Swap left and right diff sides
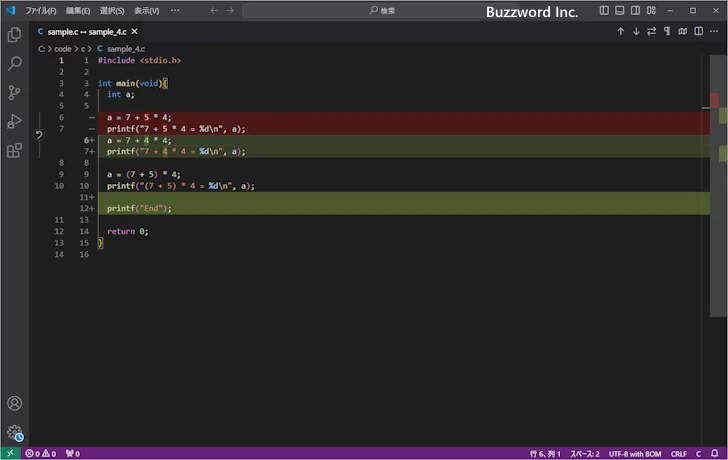728x460 pixels. point(652,32)
